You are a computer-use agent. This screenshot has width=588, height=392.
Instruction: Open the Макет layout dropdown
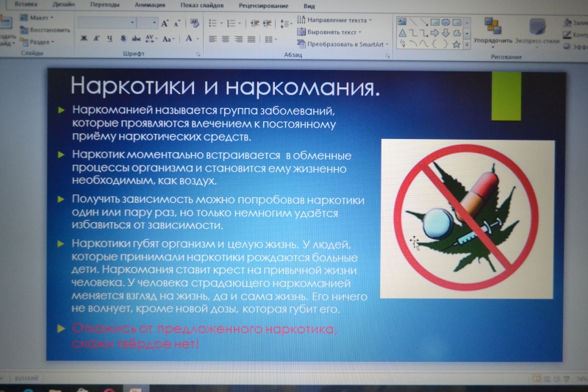(43, 18)
